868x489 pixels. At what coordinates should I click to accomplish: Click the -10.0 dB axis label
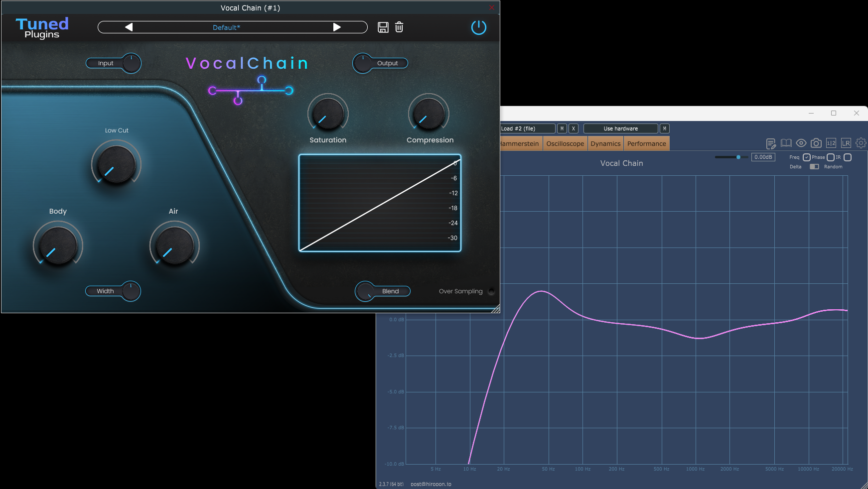point(395,464)
